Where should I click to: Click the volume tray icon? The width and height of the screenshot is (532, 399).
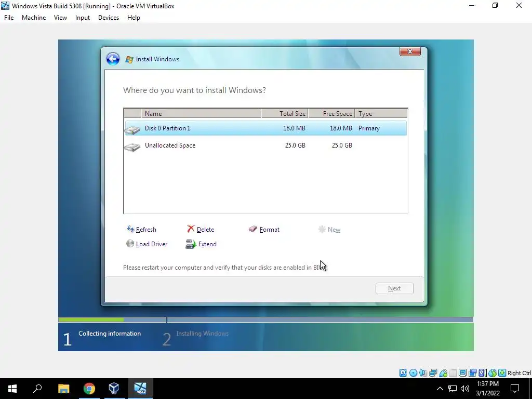[x=465, y=389]
